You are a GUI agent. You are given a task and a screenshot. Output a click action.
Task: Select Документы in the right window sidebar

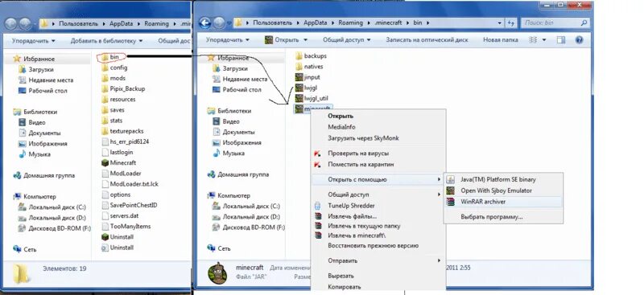click(238, 132)
